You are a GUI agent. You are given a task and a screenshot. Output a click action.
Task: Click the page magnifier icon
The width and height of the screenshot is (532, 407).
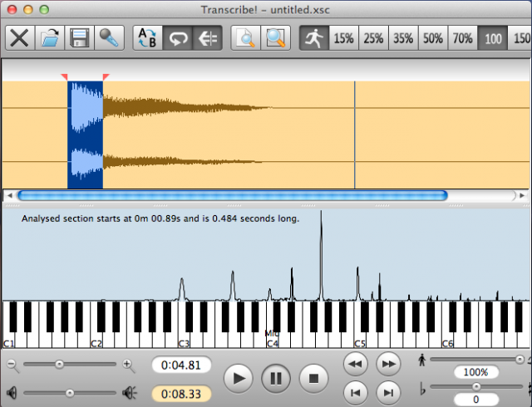click(245, 38)
